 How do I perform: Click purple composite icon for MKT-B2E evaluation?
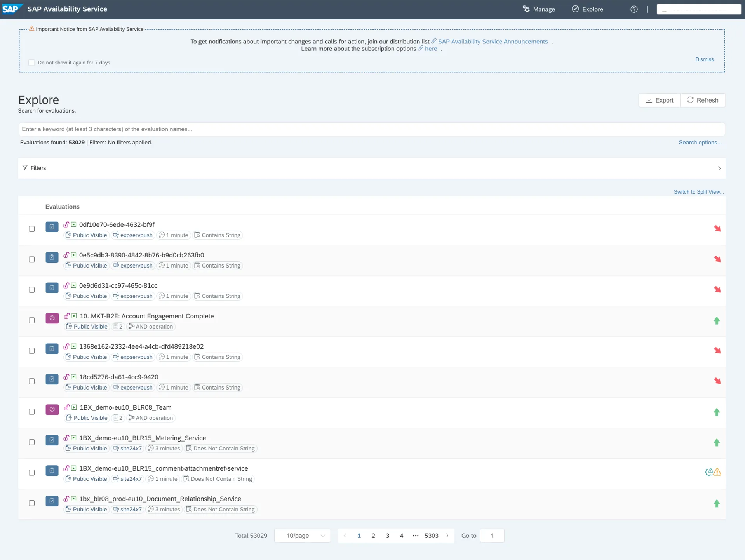(52, 318)
